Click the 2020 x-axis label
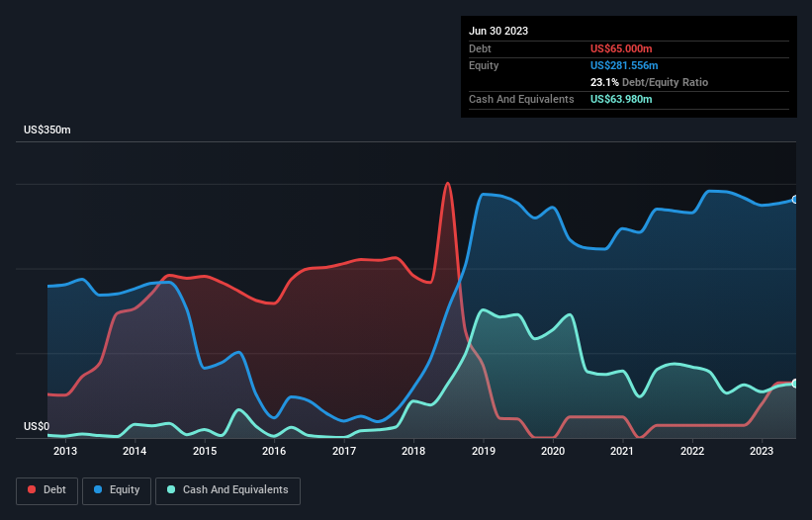 tap(553, 451)
